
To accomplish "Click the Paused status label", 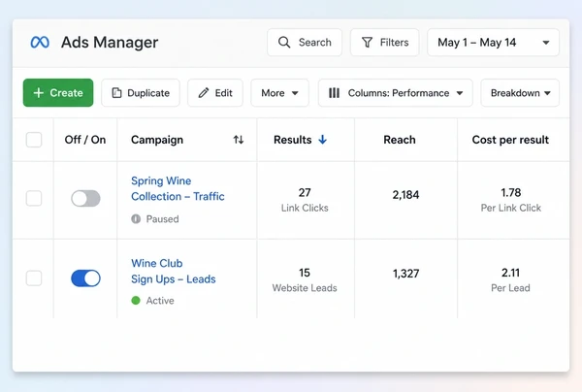I will click(x=163, y=219).
